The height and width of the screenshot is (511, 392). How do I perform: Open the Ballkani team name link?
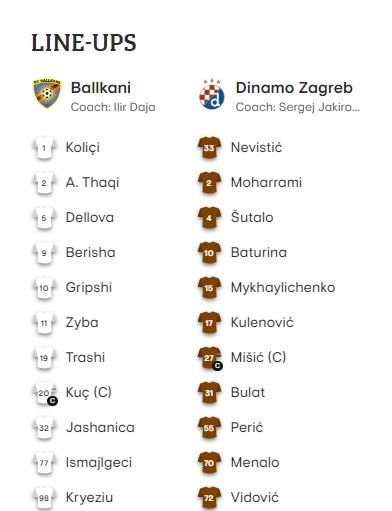[101, 88]
